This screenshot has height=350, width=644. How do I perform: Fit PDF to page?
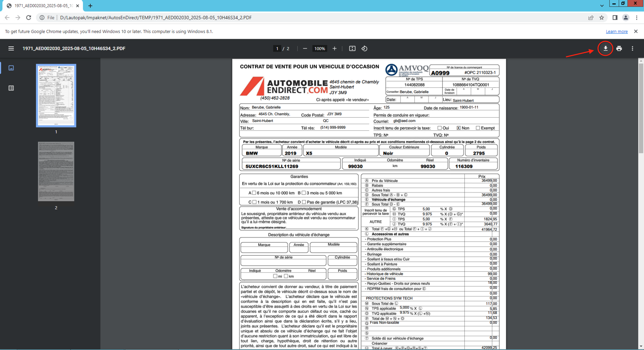(x=352, y=48)
